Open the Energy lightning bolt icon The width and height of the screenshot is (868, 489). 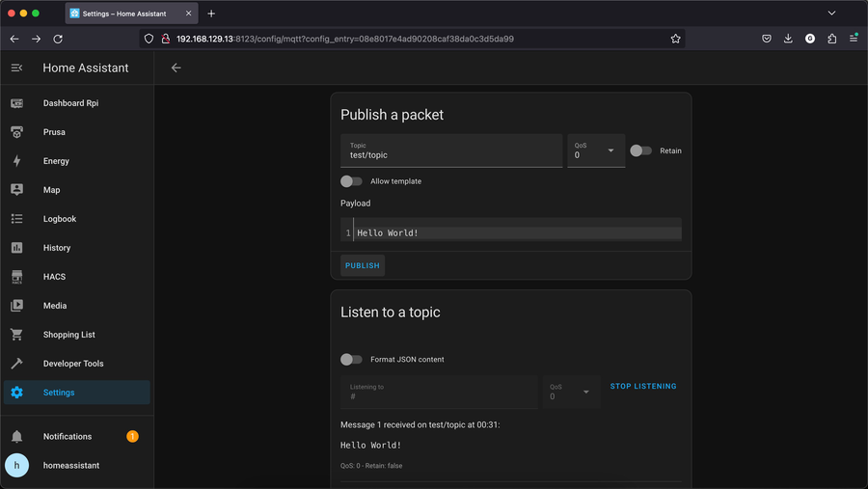click(16, 161)
